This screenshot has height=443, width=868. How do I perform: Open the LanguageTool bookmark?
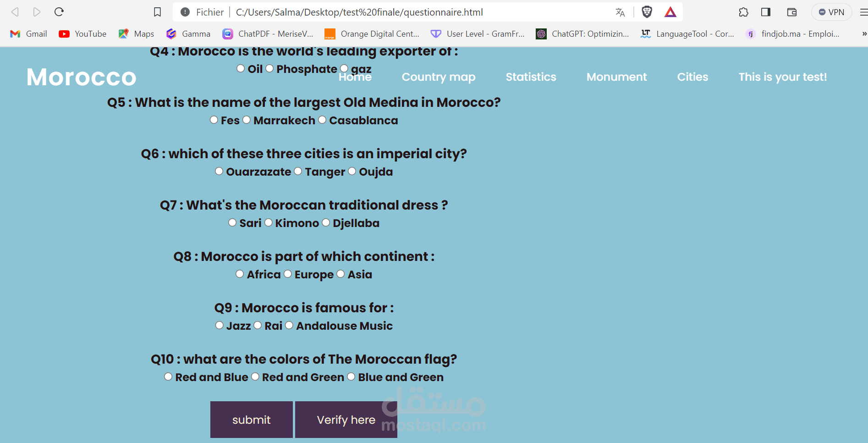[687, 33]
